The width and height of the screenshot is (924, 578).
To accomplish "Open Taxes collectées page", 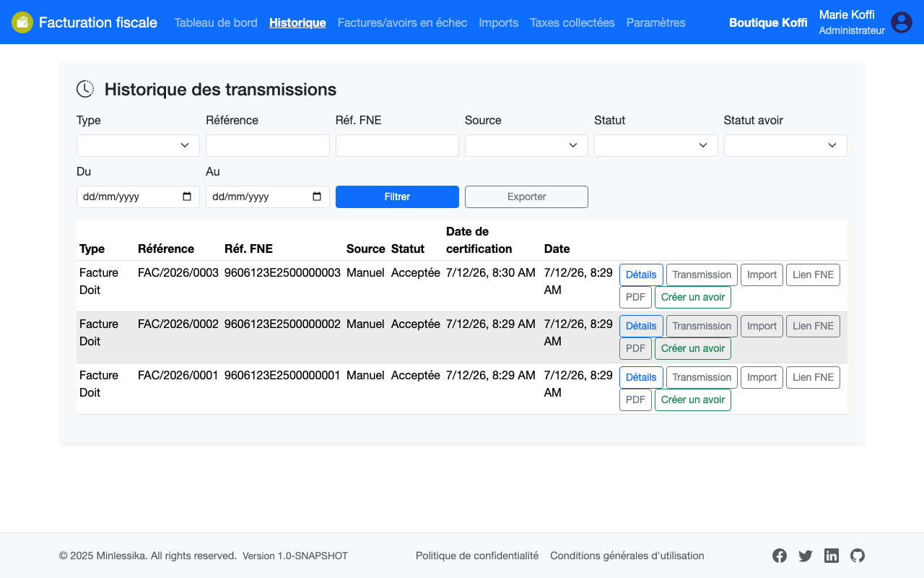I will (x=572, y=22).
